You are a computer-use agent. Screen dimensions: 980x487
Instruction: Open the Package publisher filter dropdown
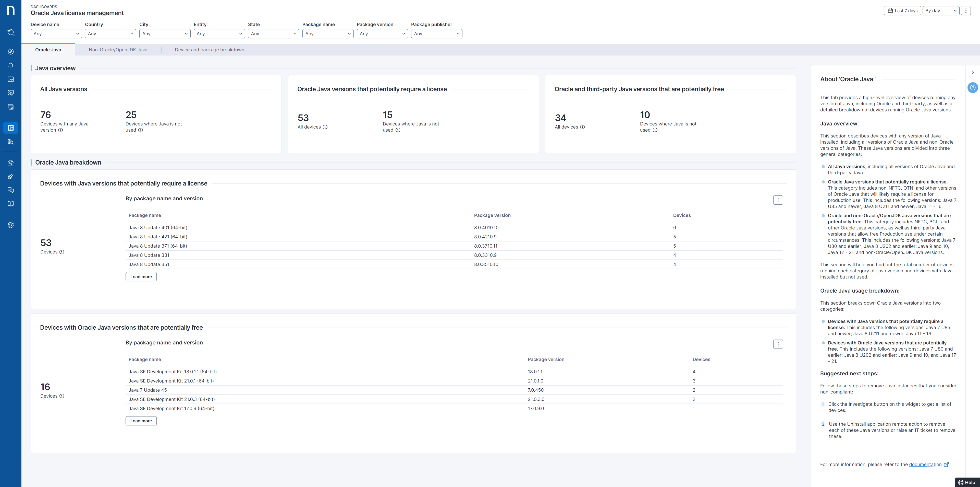pos(436,34)
